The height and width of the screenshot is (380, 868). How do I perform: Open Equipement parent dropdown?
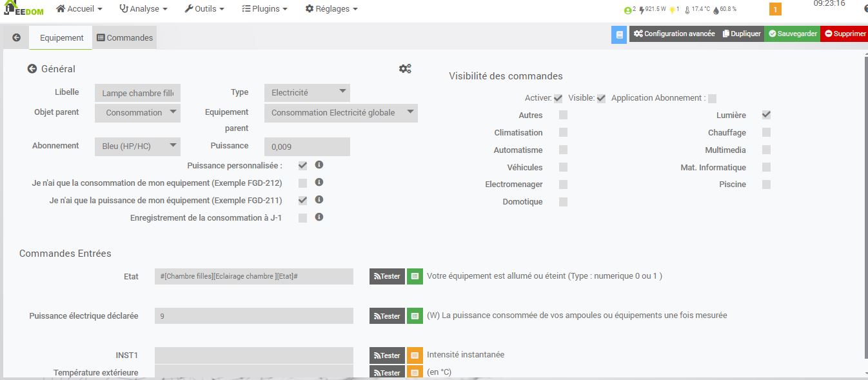[341, 113]
